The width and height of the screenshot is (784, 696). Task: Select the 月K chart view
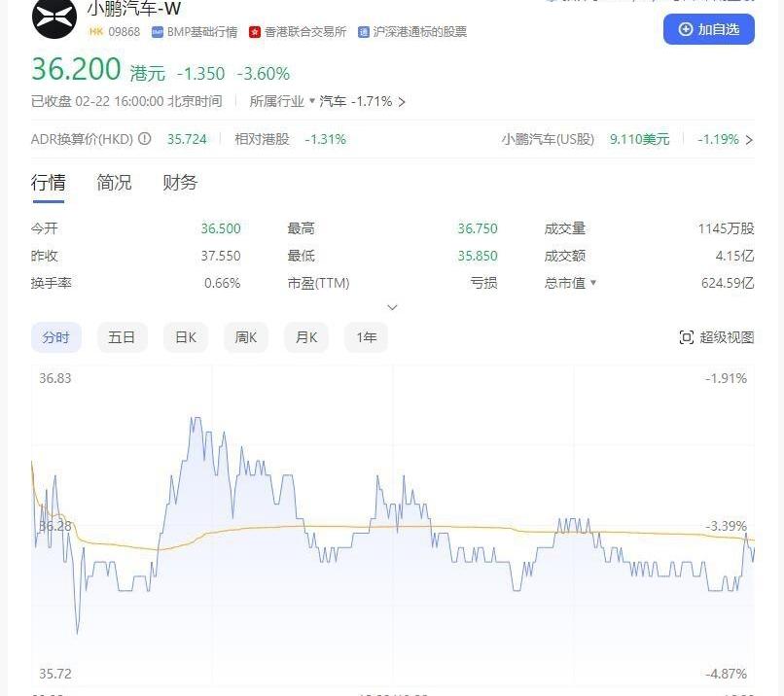coord(306,337)
